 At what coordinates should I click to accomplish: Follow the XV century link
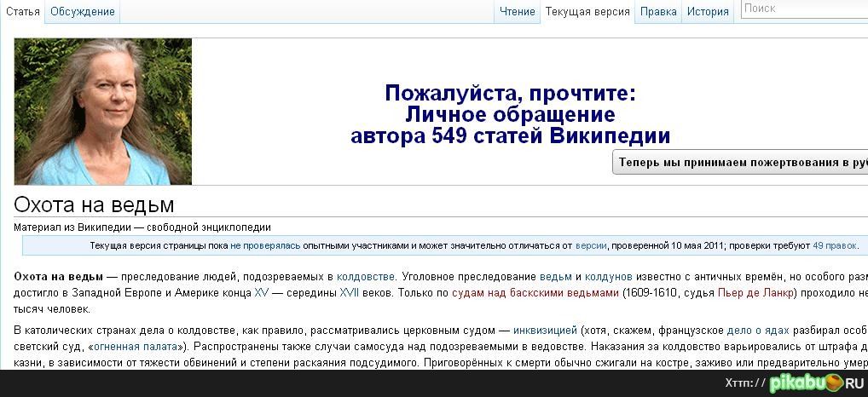click(261, 293)
